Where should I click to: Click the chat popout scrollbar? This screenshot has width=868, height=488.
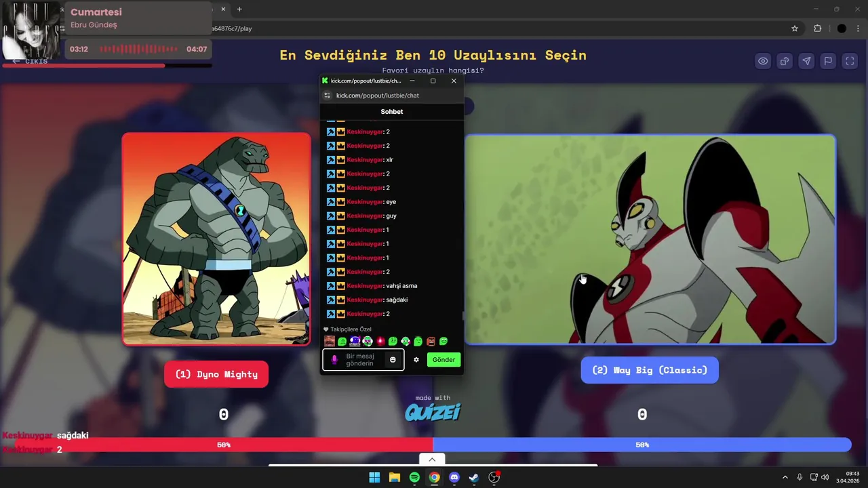point(463,316)
